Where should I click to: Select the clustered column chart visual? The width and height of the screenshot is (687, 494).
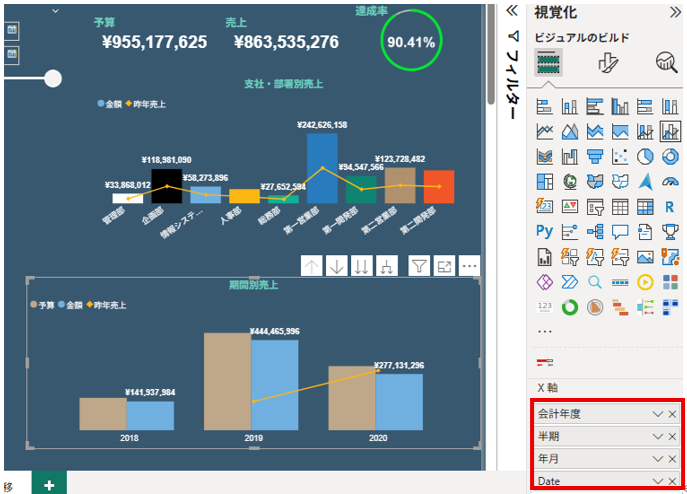[x=620, y=107]
